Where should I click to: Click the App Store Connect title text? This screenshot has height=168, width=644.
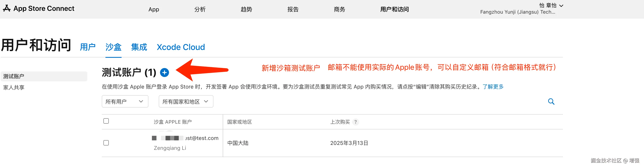[44, 8]
